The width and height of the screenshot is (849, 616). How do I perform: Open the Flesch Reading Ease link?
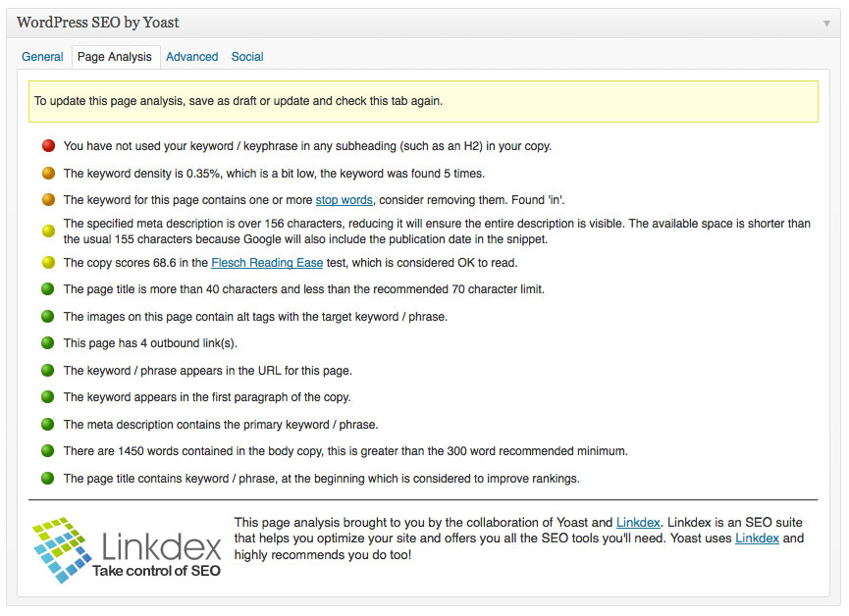(267, 263)
